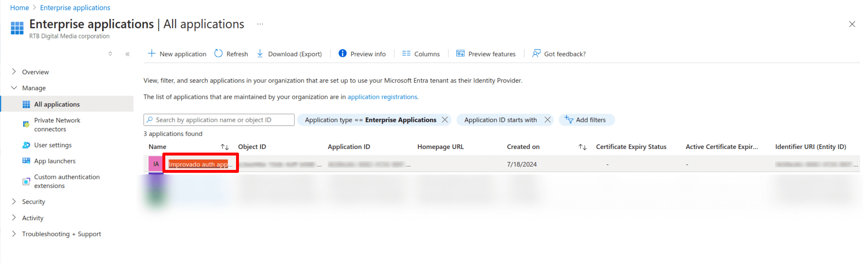Expand the Security section

click(x=14, y=201)
